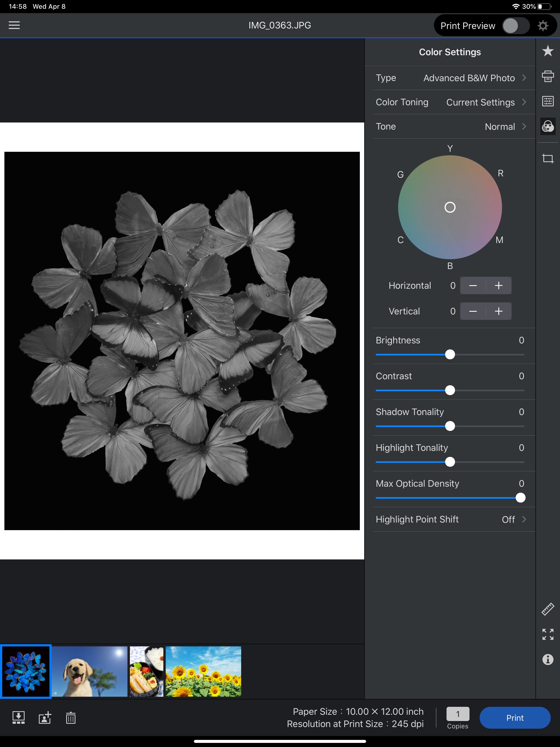Click the ruler icon

pyautogui.click(x=547, y=609)
